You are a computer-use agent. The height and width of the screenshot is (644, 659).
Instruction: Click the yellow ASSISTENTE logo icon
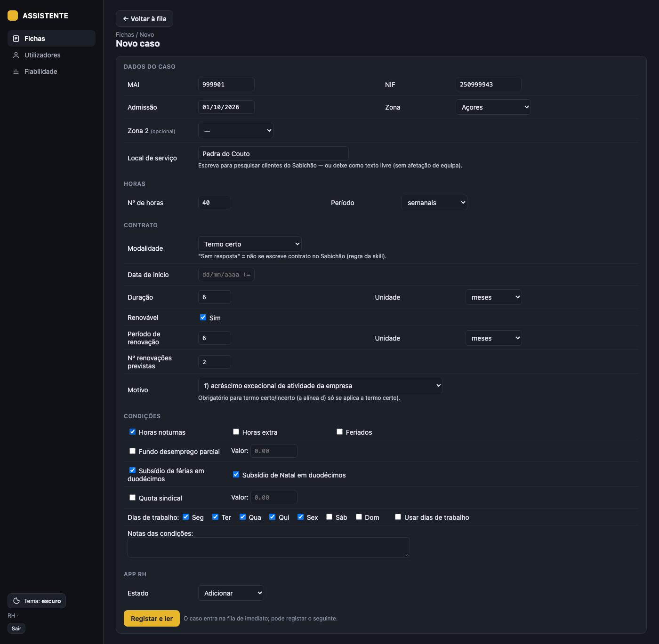13,16
